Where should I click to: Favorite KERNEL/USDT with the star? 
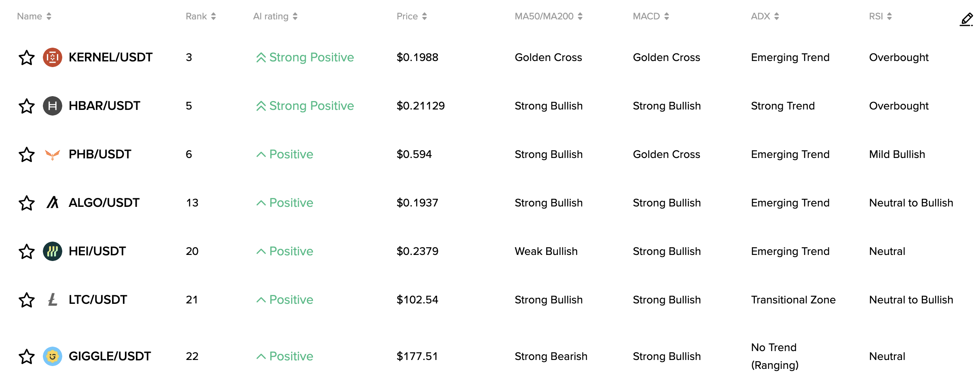click(x=27, y=57)
